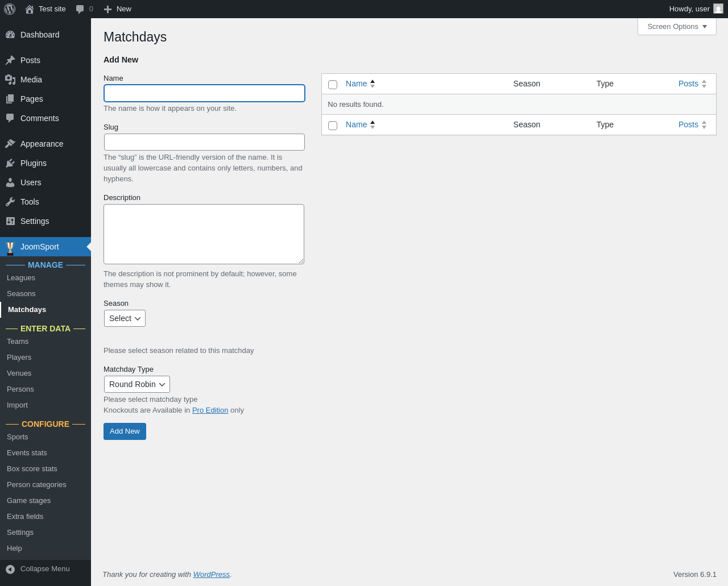728x586 pixels.
Task: Click the JoomSport trophy icon
Action: point(10,248)
